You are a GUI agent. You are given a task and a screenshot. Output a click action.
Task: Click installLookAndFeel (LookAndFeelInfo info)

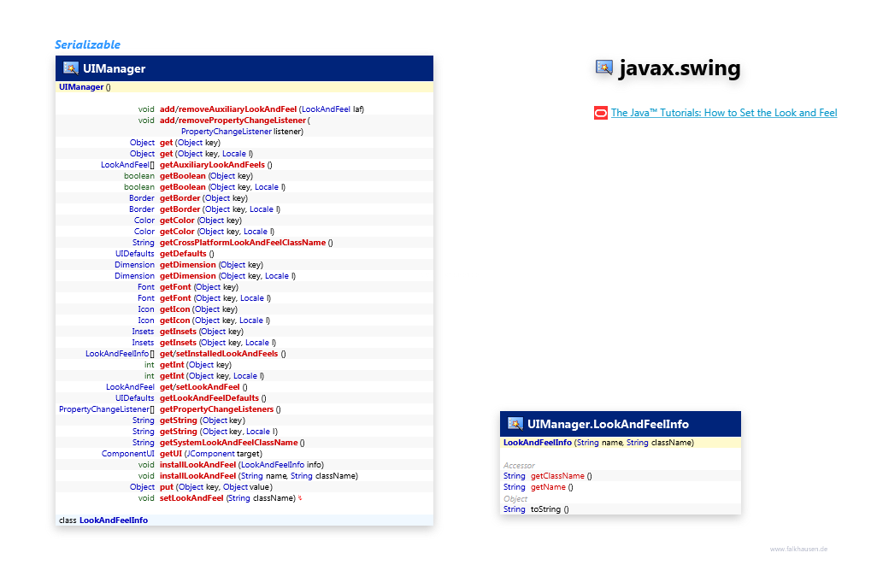click(x=242, y=465)
